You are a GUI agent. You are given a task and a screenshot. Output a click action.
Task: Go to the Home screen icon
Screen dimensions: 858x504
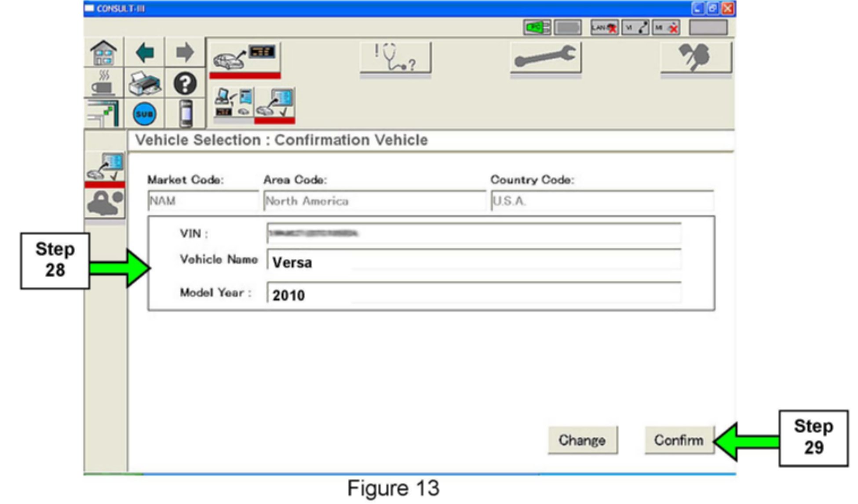pos(104,52)
